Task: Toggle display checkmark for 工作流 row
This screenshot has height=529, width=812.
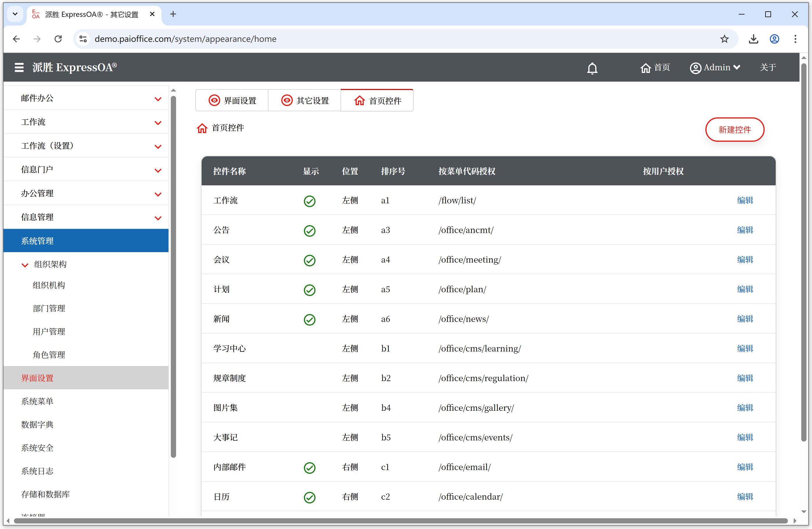Action: (309, 201)
